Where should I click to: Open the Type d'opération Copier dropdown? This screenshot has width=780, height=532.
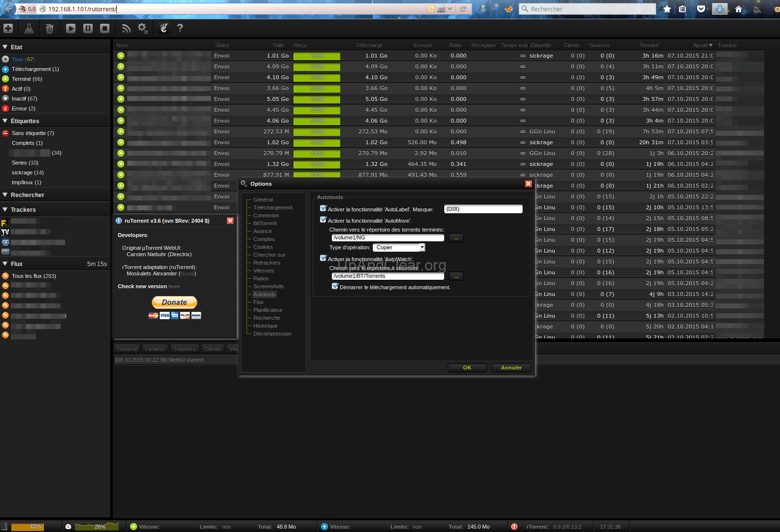[x=399, y=247]
